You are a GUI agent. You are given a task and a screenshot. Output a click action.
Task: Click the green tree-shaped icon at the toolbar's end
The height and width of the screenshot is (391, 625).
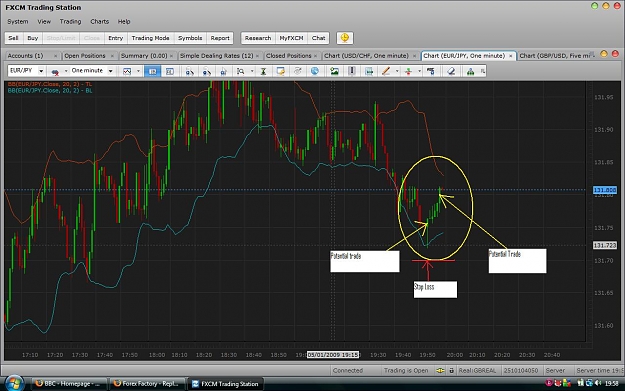471,71
